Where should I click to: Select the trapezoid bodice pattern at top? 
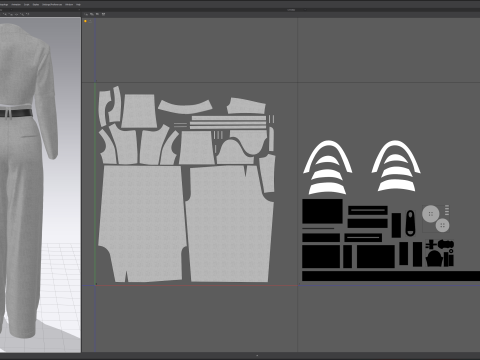click(x=139, y=111)
